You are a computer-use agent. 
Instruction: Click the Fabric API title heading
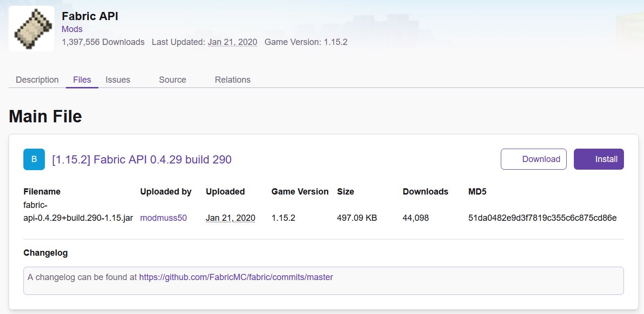coord(90,16)
